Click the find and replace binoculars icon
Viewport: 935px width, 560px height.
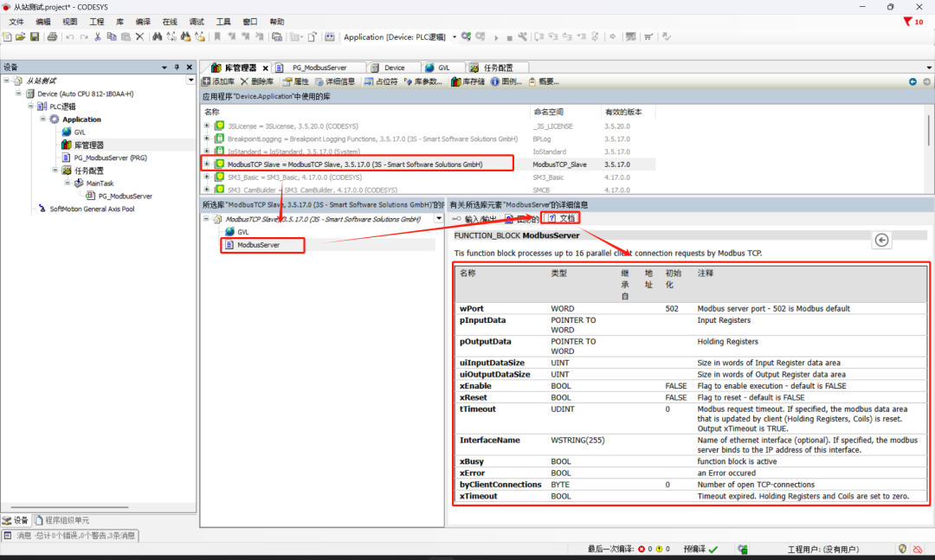[171, 37]
